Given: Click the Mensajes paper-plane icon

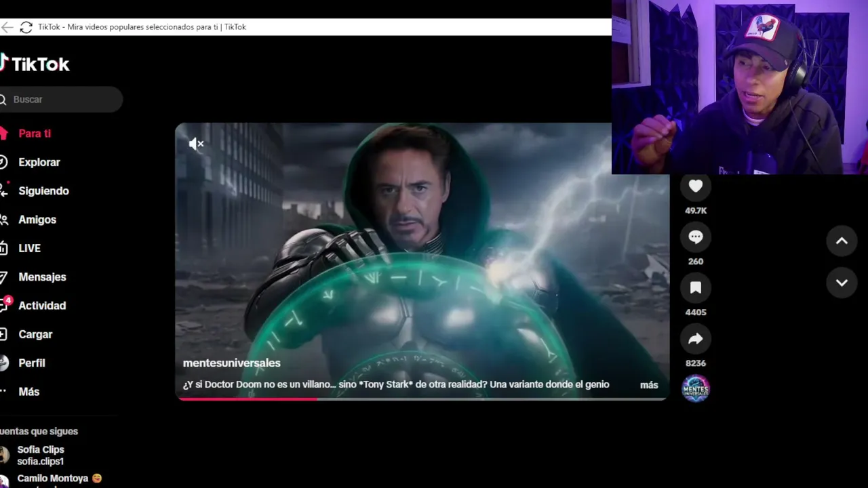Looking at the screenshot, I should coord(3,277).
